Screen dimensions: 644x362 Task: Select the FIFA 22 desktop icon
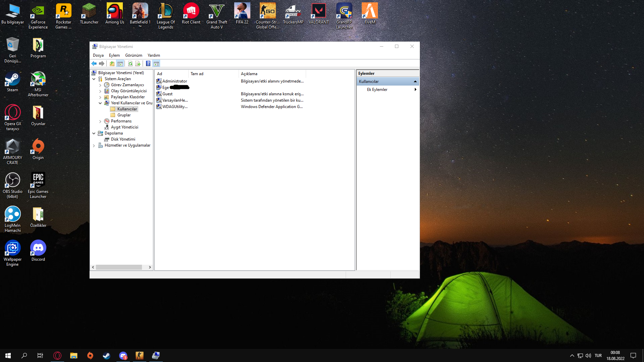pyautogui.click(x=242, y=14)
